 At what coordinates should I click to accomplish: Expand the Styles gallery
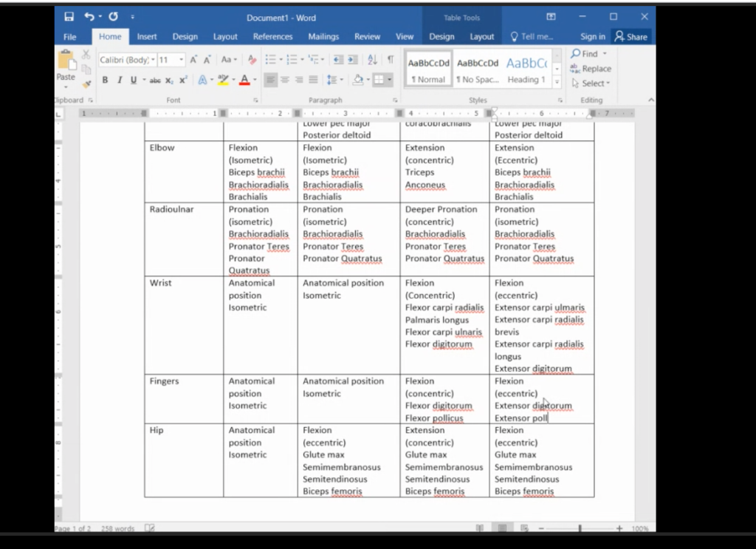[x=557, y=82]
